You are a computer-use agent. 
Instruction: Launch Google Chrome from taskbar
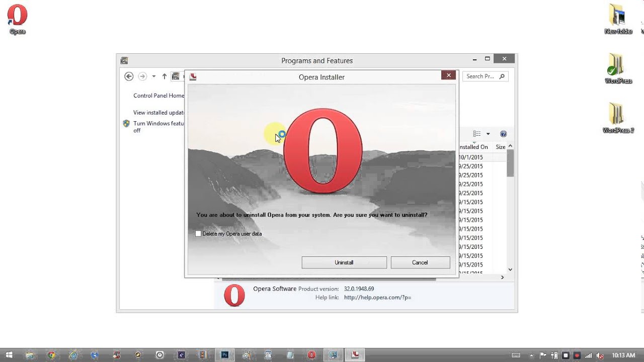coord(51,355)
